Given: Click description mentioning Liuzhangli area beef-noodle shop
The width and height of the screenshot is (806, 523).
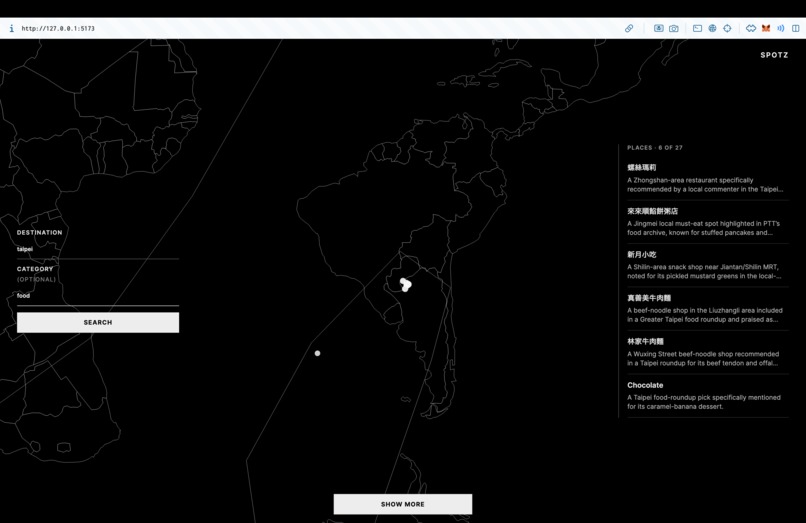Looking at the screenshot, I should [705, 315].
